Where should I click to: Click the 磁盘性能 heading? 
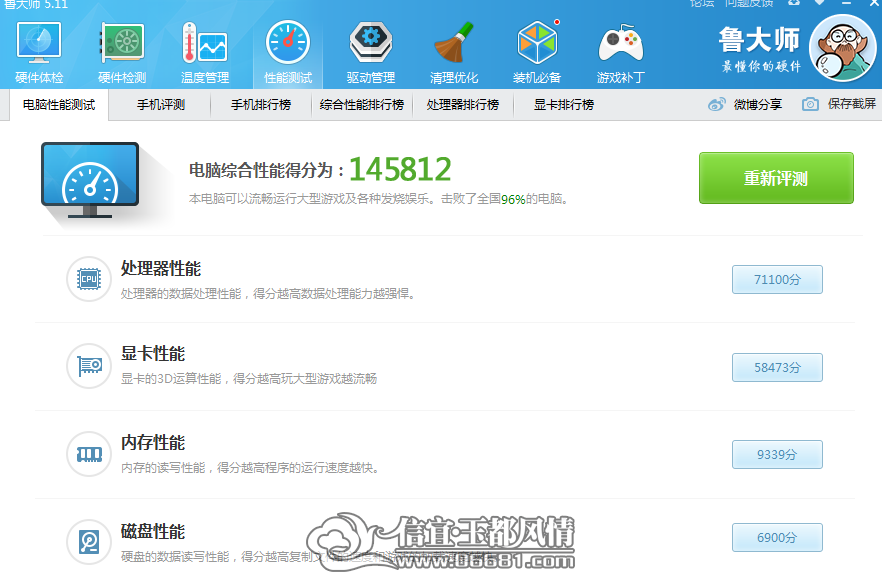153,531
